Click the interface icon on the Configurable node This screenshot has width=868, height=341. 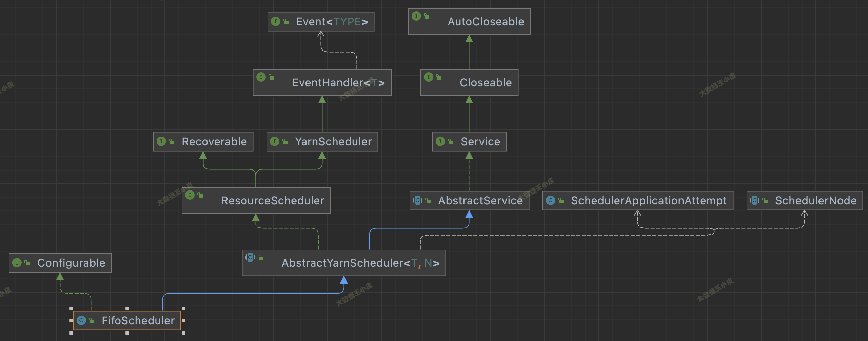pos(17,263)
